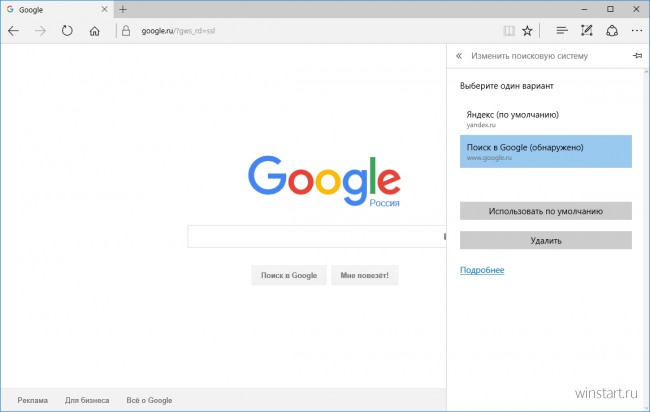Add page to favorites with star
This screenshot has height=412, width=650.
point(527,31)
